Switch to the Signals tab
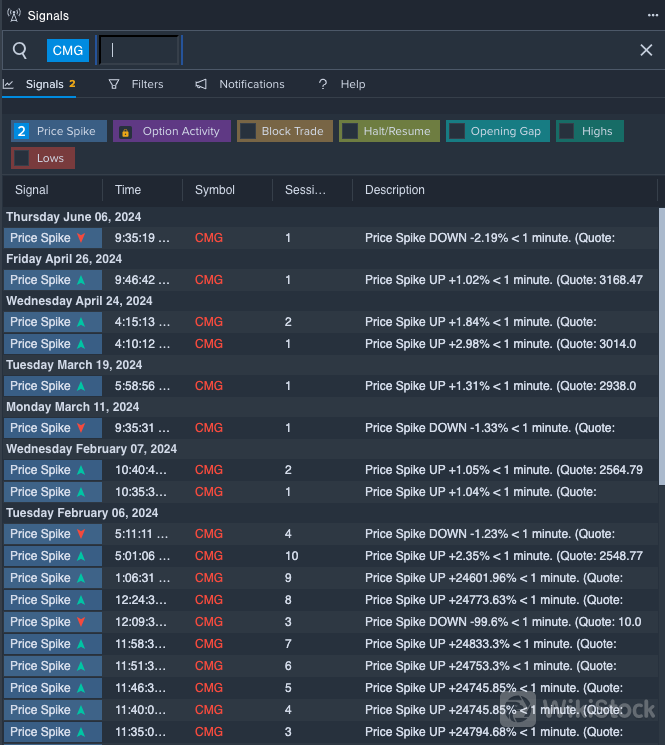The height and width of the screenshot is (745, 665). (x=44, y=85)
